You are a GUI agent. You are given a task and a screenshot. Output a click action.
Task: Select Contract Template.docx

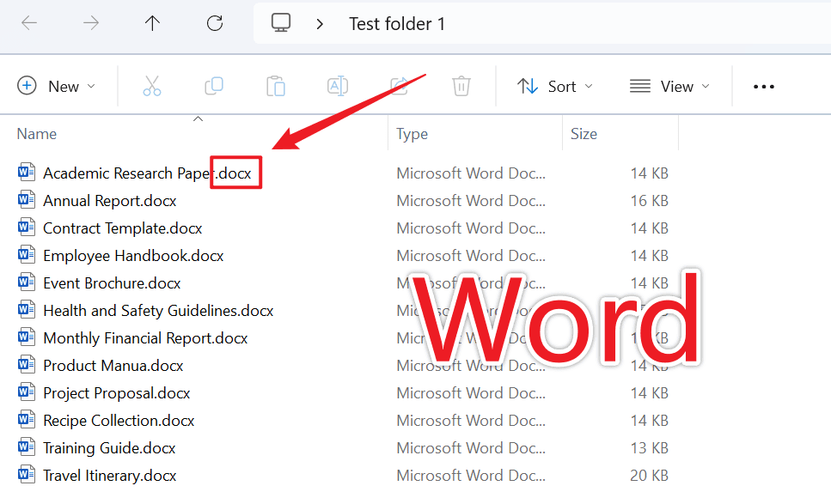122,228
